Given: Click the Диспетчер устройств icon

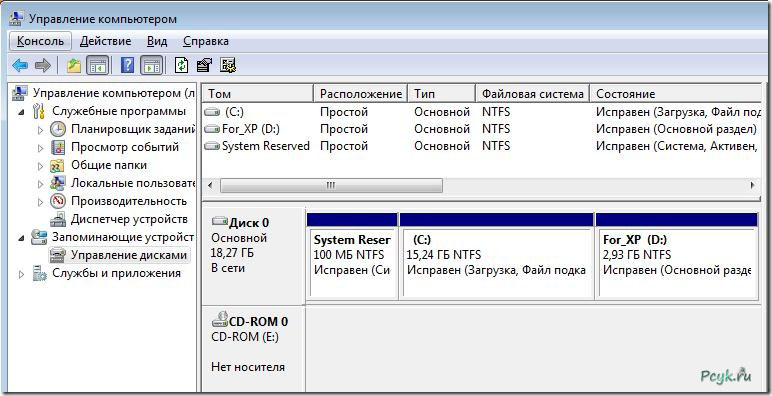Looking at the screenshot, I should (58, 219).
